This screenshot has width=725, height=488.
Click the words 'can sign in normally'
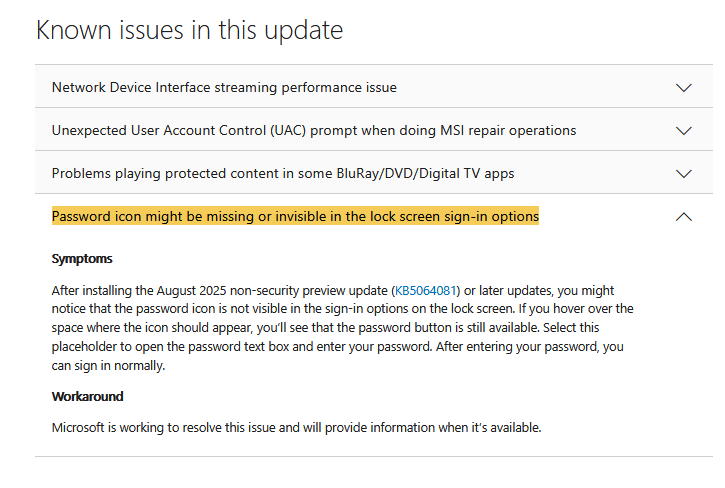pos(108,366)
